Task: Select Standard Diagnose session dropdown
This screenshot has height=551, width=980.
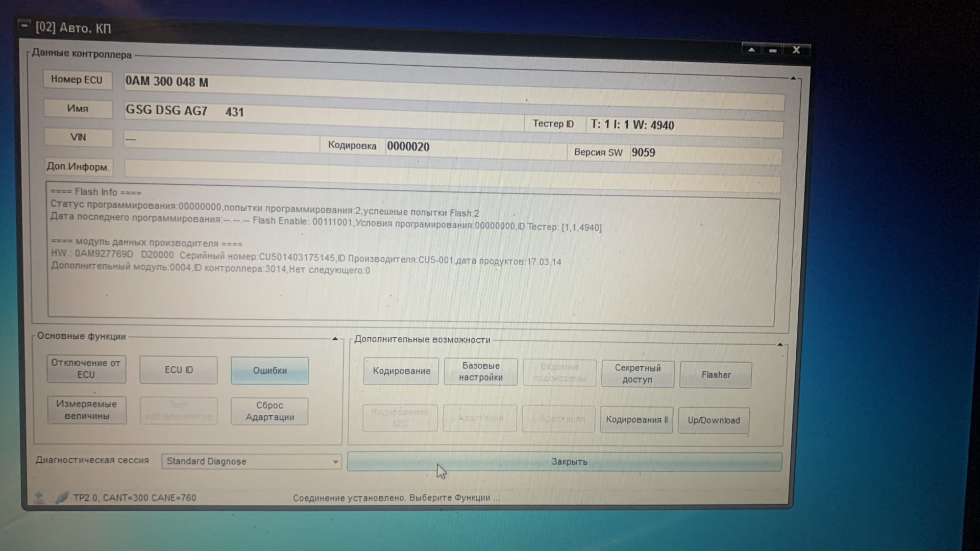Action: (x=249, y=461)
